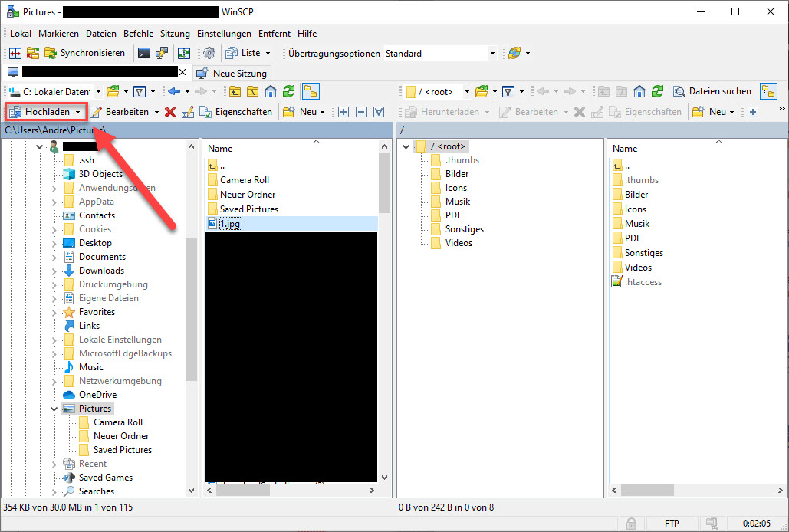Refresh the local panel
Screen dimensions: 789x532
289,91
